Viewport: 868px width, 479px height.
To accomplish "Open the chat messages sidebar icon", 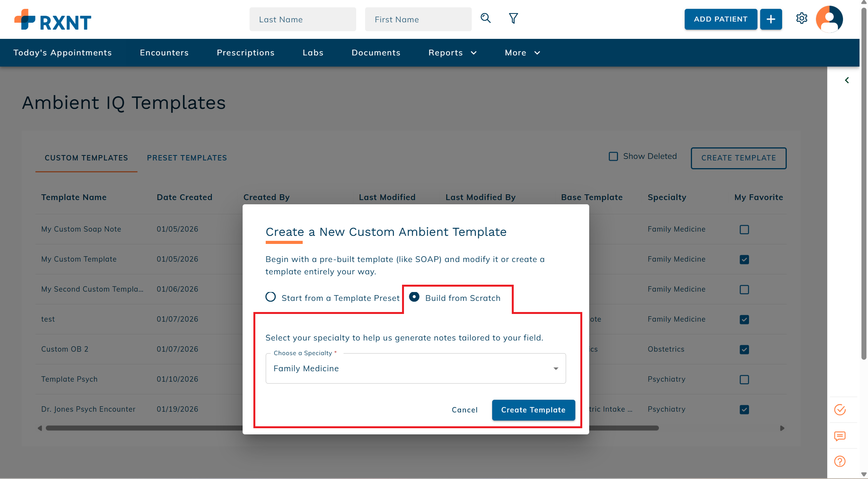I will click(x=840, y=436).
